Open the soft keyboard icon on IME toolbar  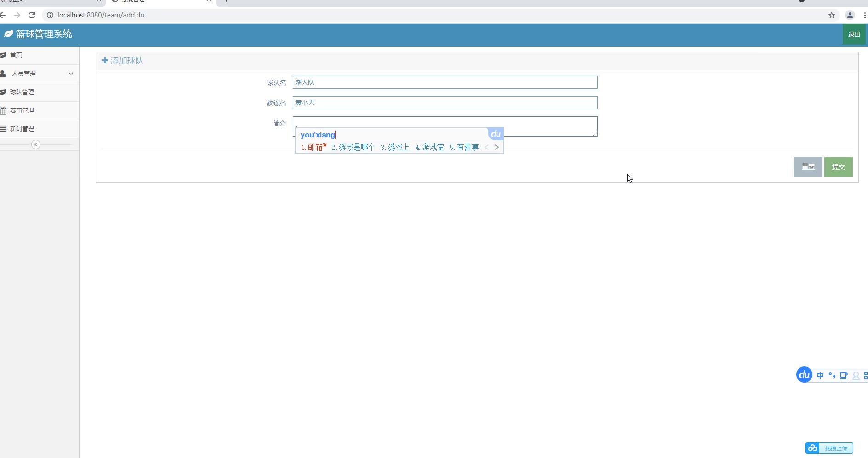(x=844, y=376)
